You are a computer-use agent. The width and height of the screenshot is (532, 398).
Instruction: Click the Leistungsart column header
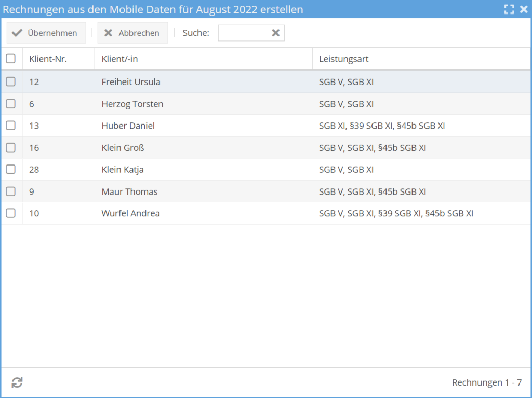pos(344,59)
